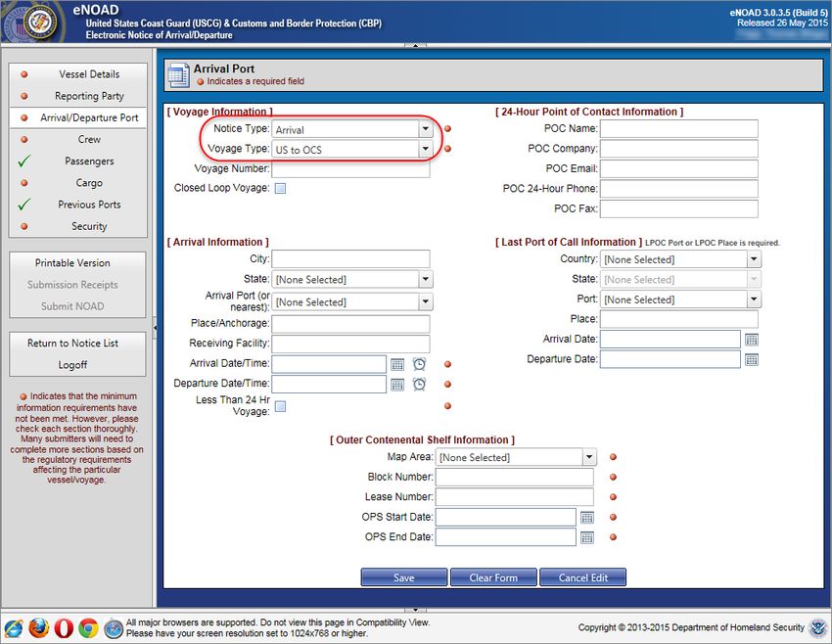Go to the Reporting Party section
The height and width of the screenshot is (644, 832).
(x=78, y=96)
